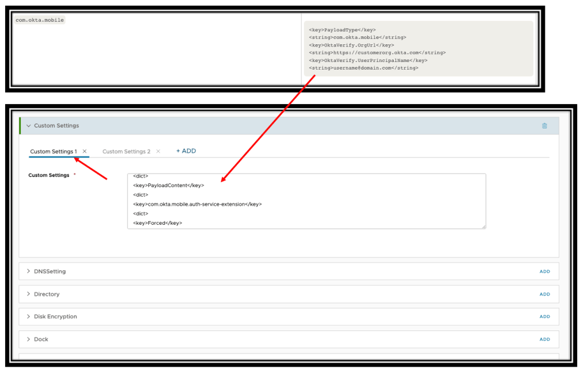Click ADD on the Disk Encryption row
588x373 pixels.
544,317
